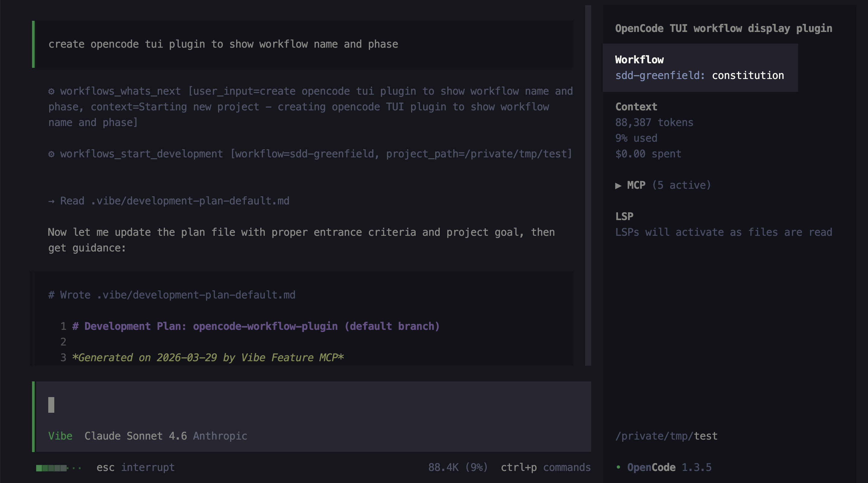The width and height of the screenshot is (868, 483).
Task: Click the Vibe agent label
Action: [60, 436]
